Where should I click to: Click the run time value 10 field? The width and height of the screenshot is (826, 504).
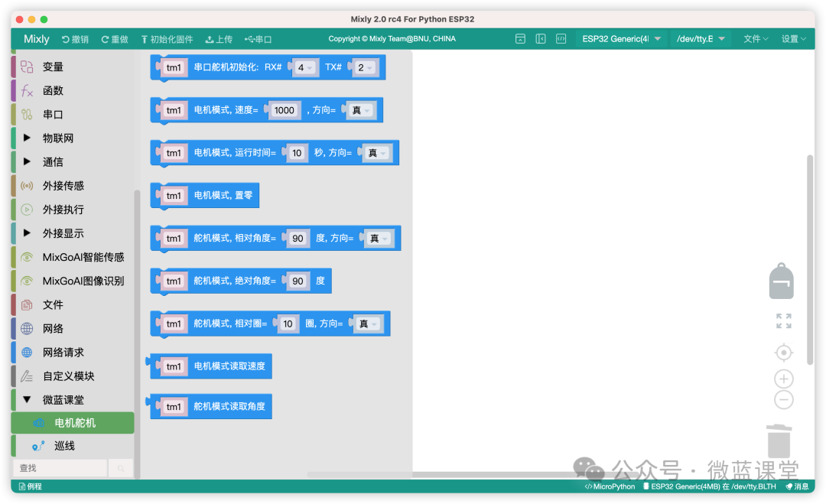297,153
